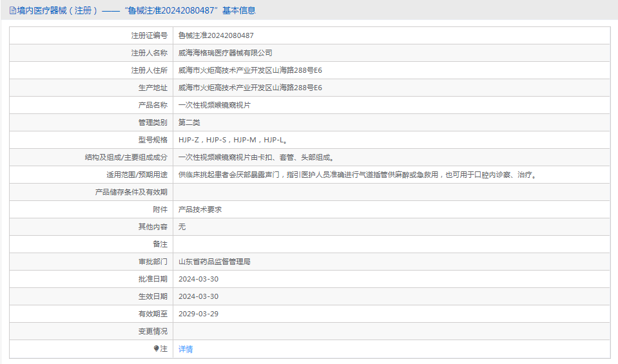Select approving authority 山东省药品监督管理局
This screenshot has width=618, height=364.
point(215,262)
